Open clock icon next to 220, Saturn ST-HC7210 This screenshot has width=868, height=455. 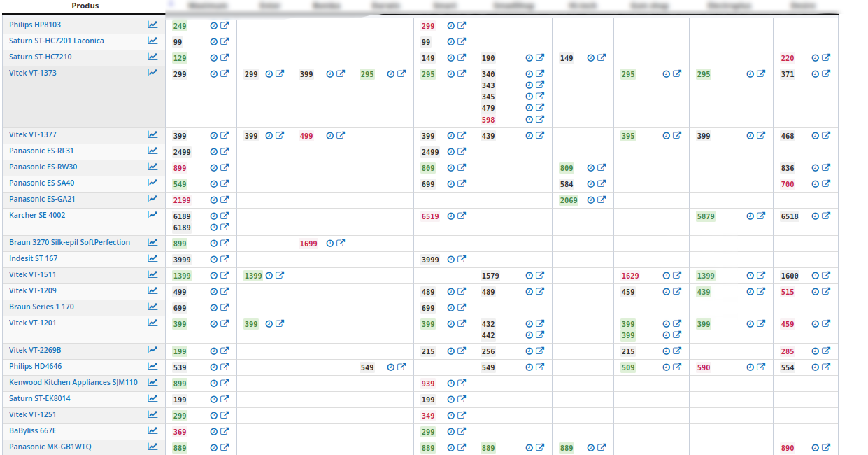coord(816,58)
